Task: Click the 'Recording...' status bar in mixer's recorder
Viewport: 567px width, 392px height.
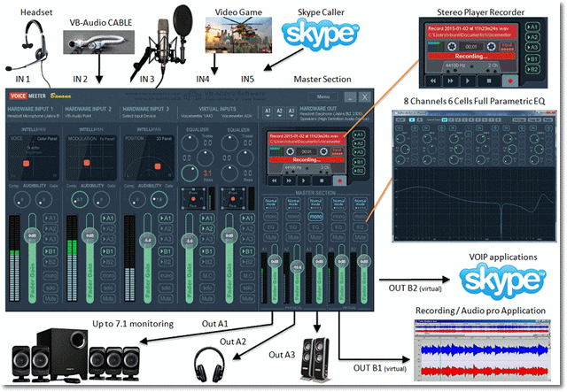Action: pyautogui.click(x=307, y=159)
